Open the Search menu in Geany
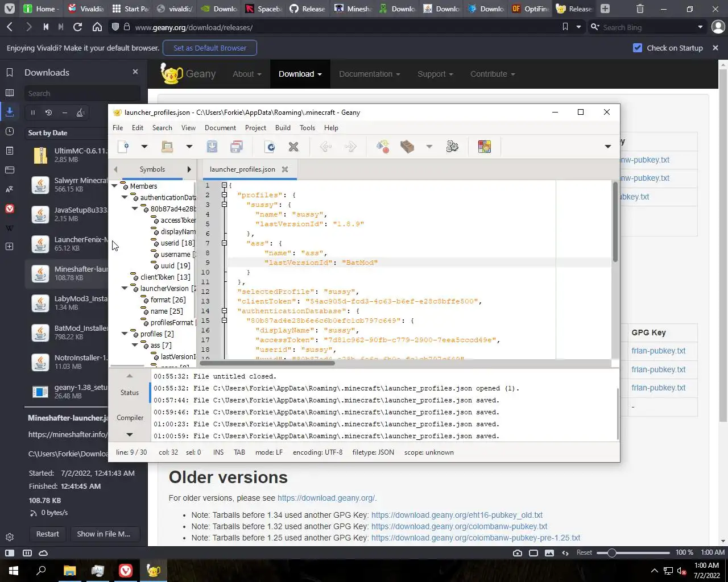Viewport: 728px width, 582px height. point(162,128)
